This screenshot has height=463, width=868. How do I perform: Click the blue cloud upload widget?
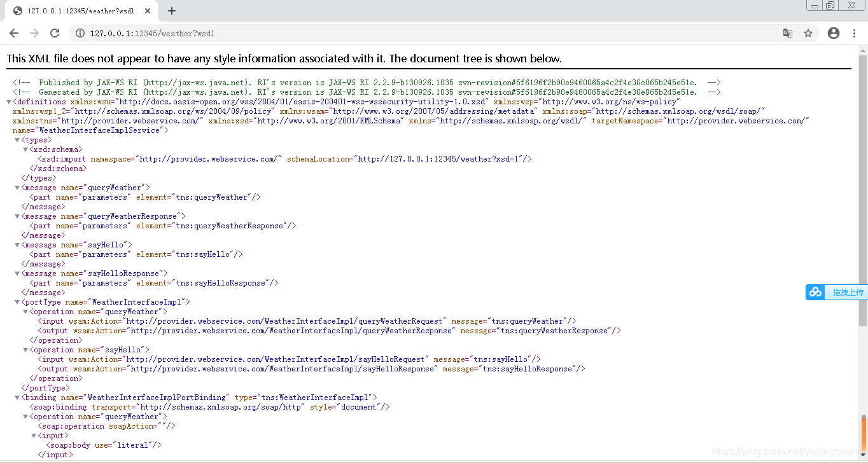click(x=837, y=293)
